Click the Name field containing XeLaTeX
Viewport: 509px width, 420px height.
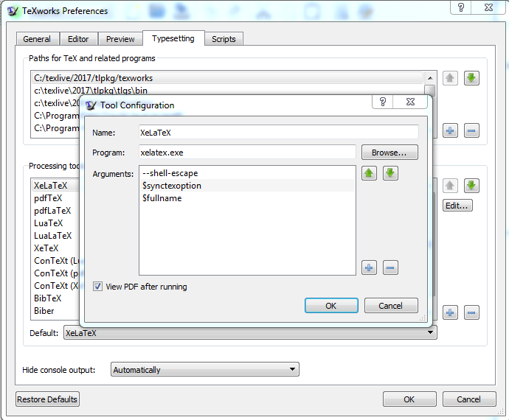[x=279, y=133]
